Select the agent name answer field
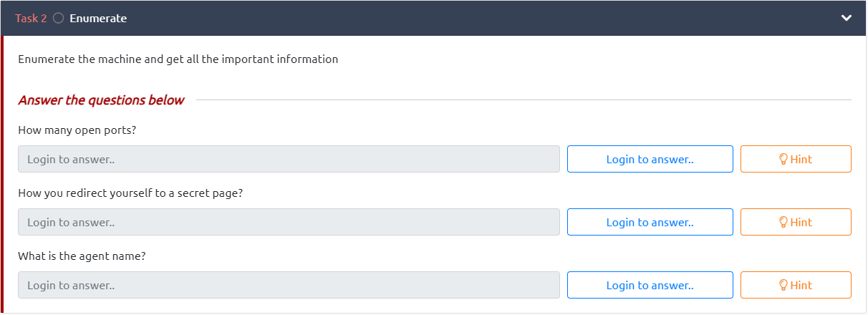Viewport: 868px width, 315px height. point(289,285)
